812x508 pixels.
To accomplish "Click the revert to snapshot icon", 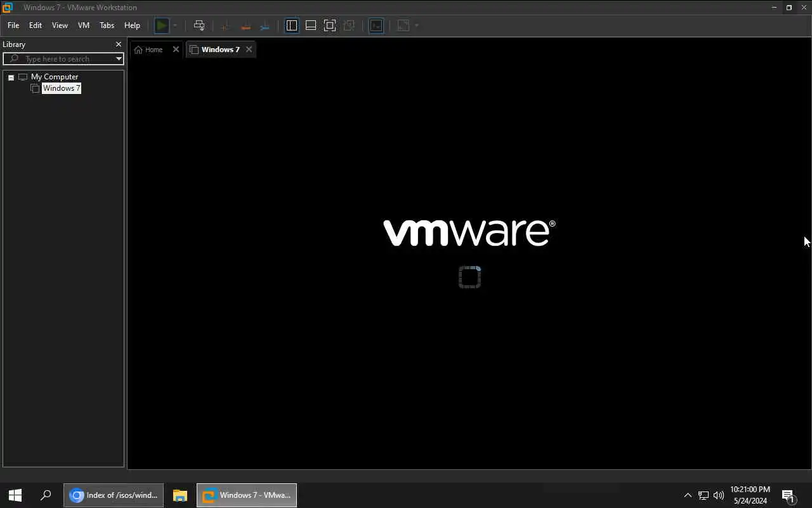I will click(x=246, y=25).
